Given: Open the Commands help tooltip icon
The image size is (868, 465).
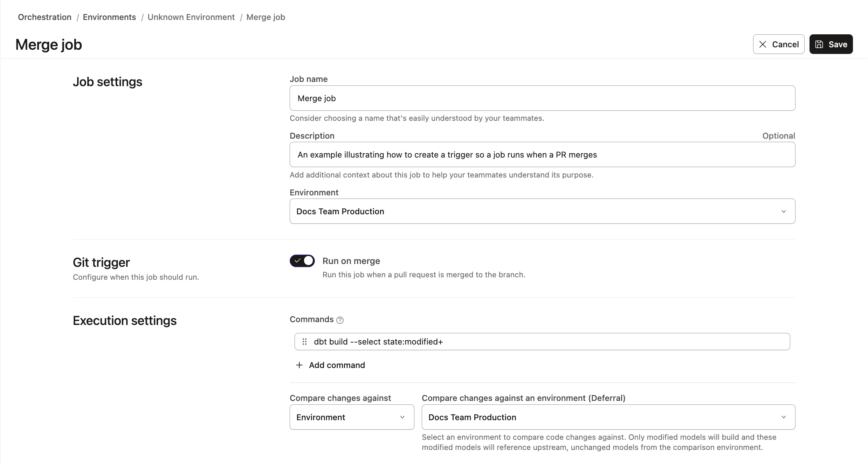Looking at the screenshot, I should coord(339,320).
